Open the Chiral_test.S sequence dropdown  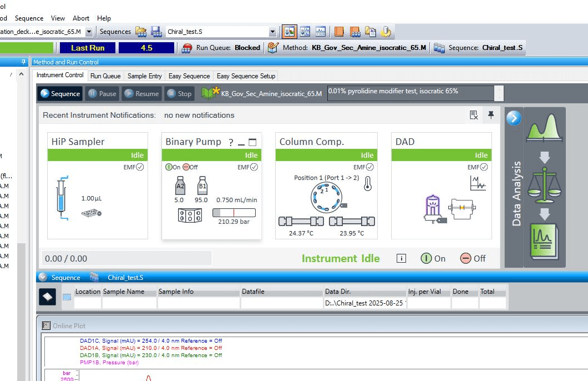point(272,32)
